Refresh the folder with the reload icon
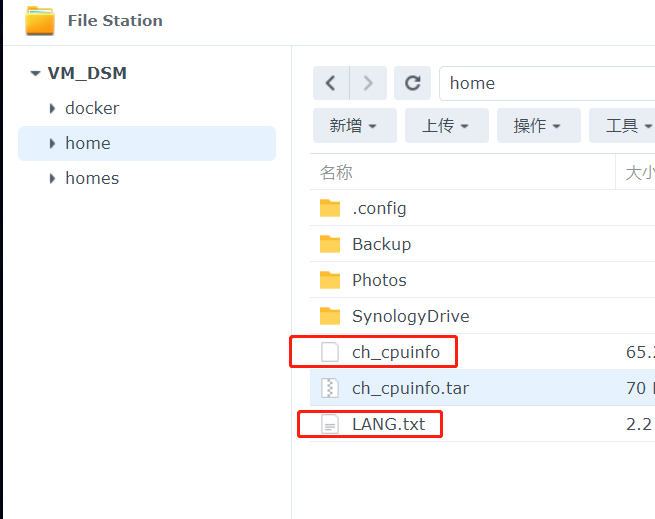Screen dimensions: 655x519 [x=412, y=83]
